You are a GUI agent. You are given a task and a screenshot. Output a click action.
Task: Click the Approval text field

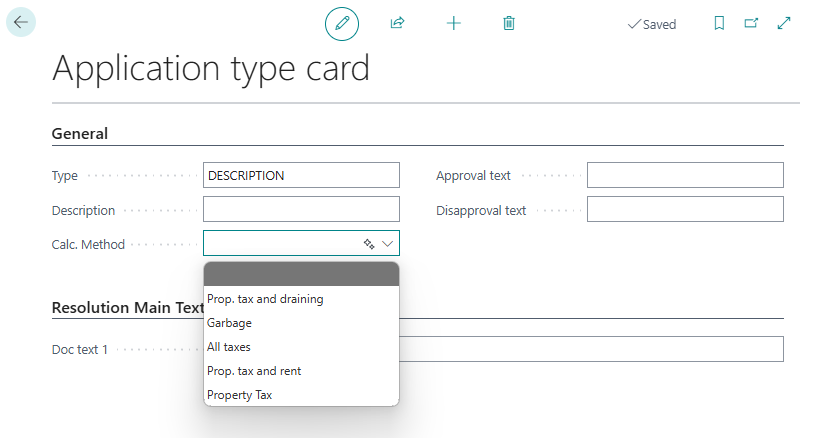[x=685, y=175]
